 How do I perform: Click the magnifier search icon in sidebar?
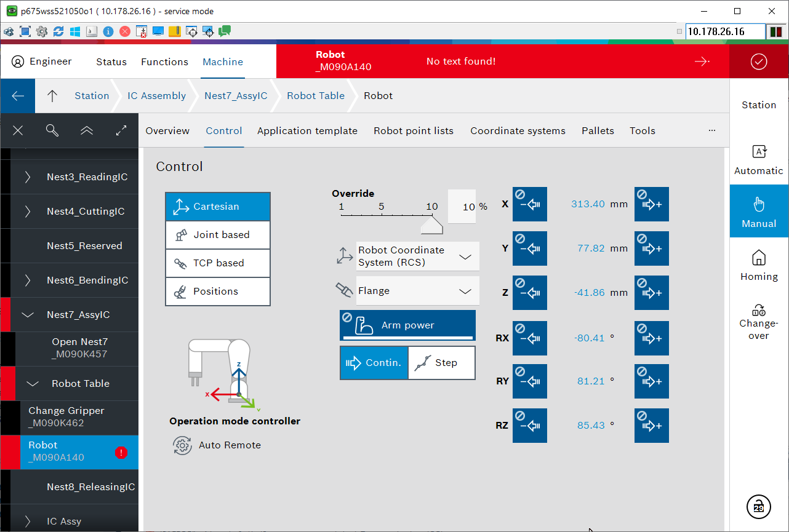tap(52, 130)
